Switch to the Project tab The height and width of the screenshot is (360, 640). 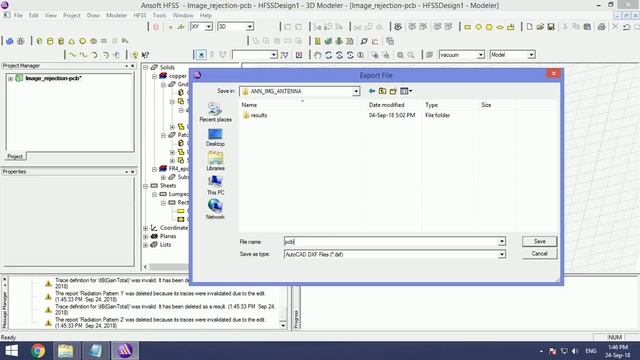pyautogui.click(x=15, y=156)
